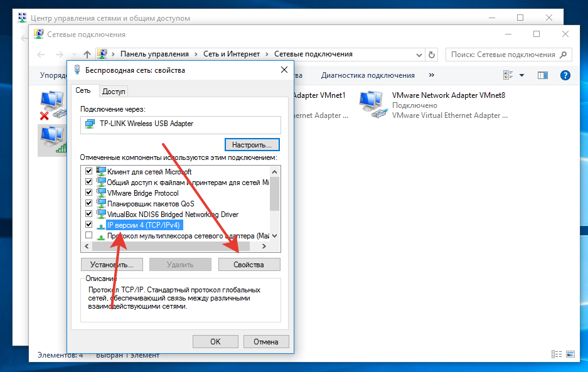Confirm dialog with OK button

click(x=215, y=342)
